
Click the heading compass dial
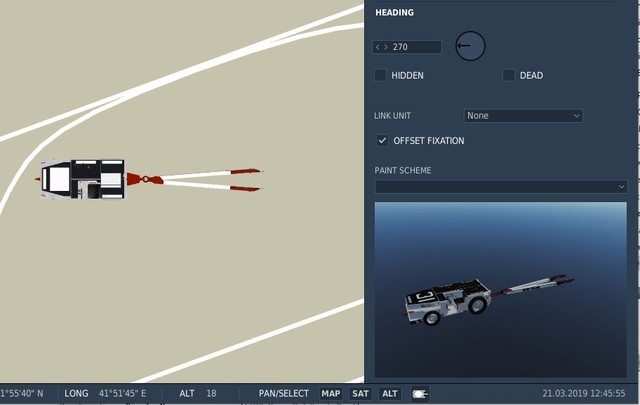coord(470,46)
